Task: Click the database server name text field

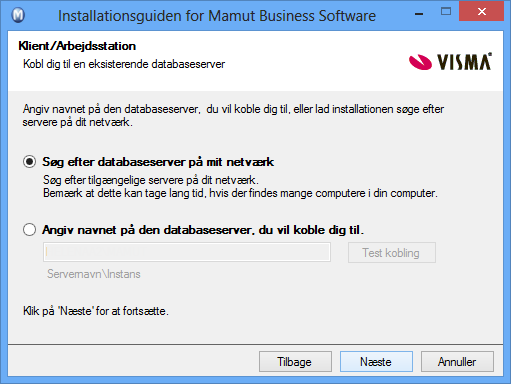Action: point(187,252)
